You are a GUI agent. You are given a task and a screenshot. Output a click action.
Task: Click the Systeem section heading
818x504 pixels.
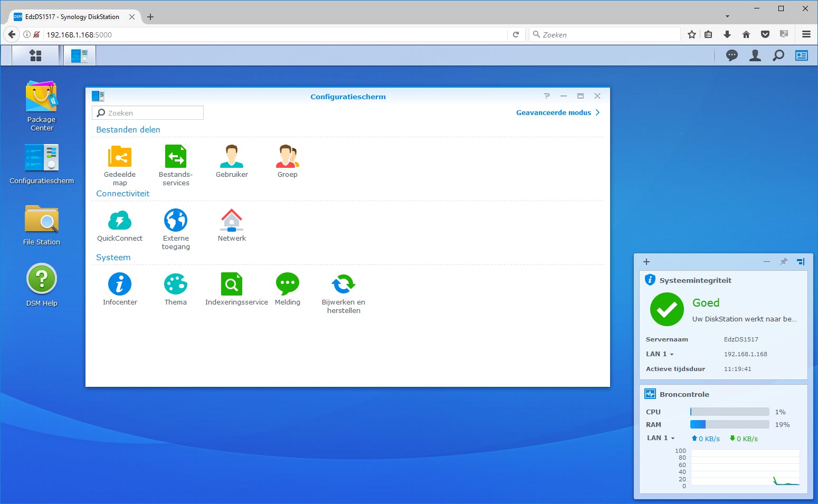point(113,257)
